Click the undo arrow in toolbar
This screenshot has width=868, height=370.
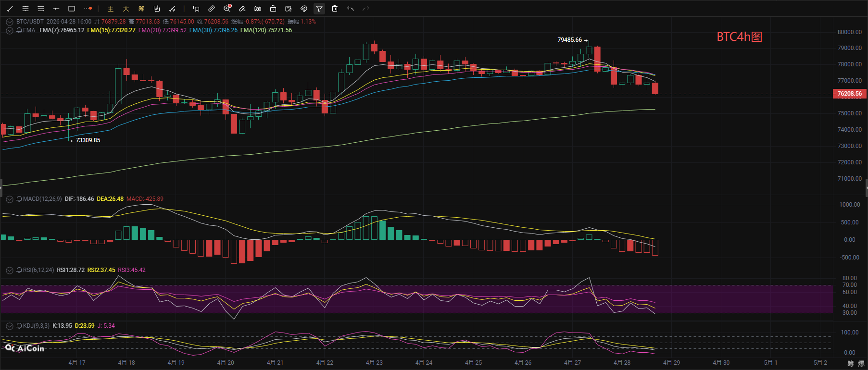[x=350, y=9]
